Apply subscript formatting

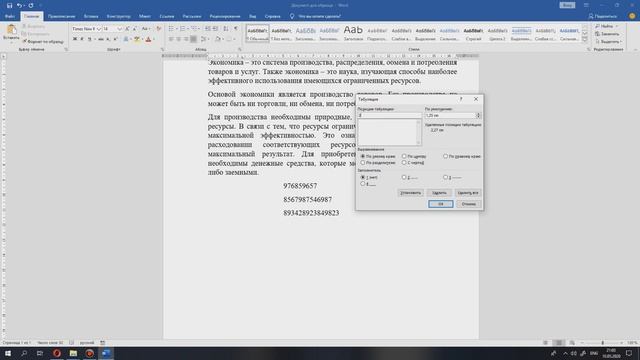click(108, 39)
